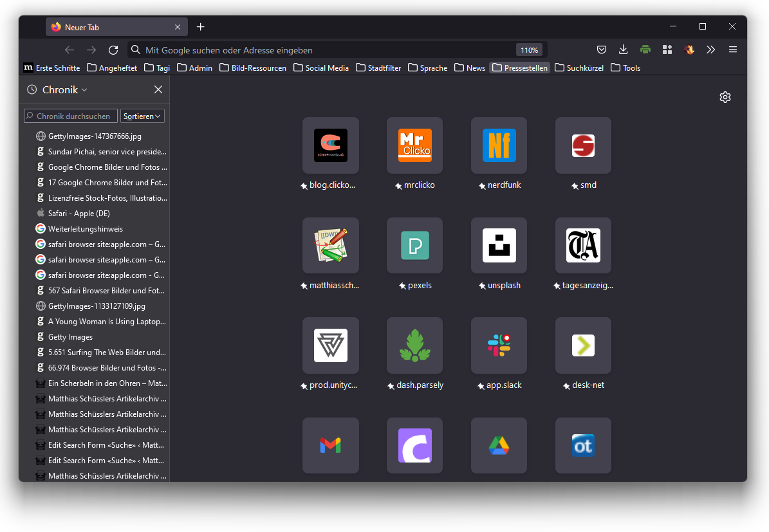The height and width of the screenshot is (532, 769).
Task: Open the Social Media bookmark folder
Action: (321, 68)
